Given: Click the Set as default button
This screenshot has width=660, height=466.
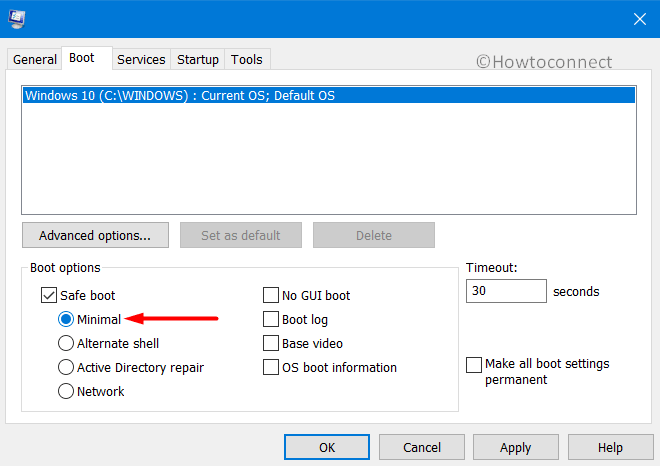Looking at the screenshot, I should tap(241, 235).
